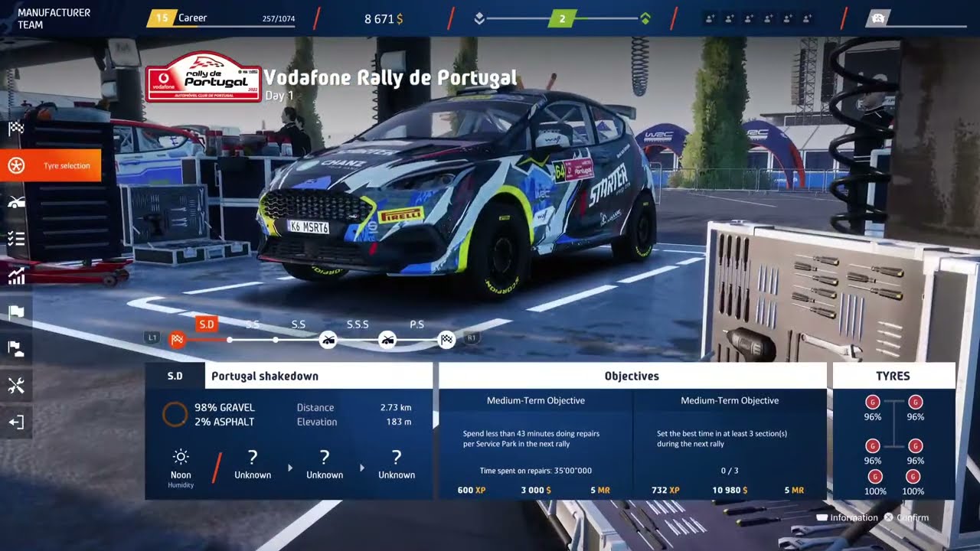
Task: Open the checkered flag rally menu in sidebar
Action: [16, 129]
